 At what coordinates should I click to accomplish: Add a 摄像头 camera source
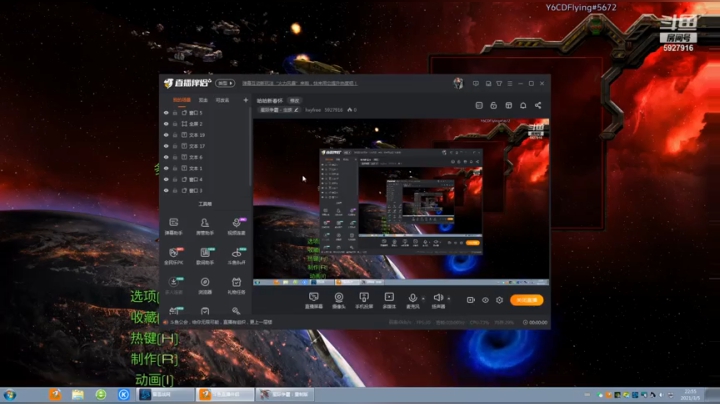(x=339, y=300)
